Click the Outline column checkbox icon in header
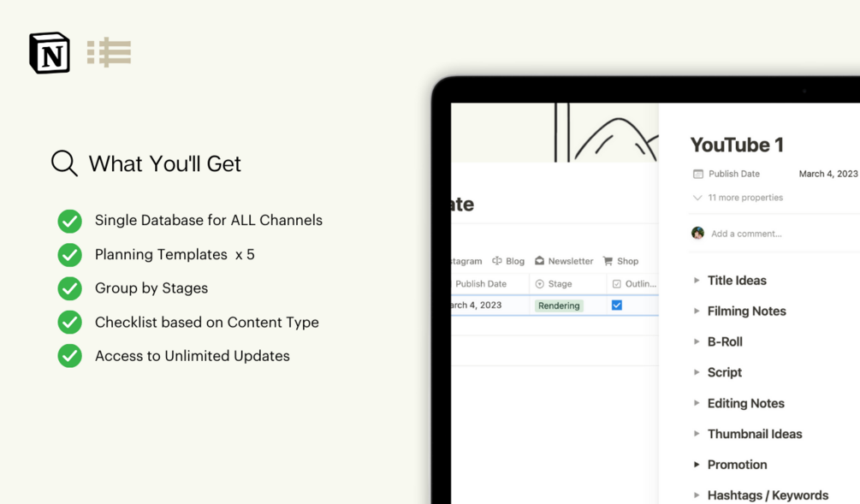The width and height of the screenshot is (860, 504). coord(616,283)
